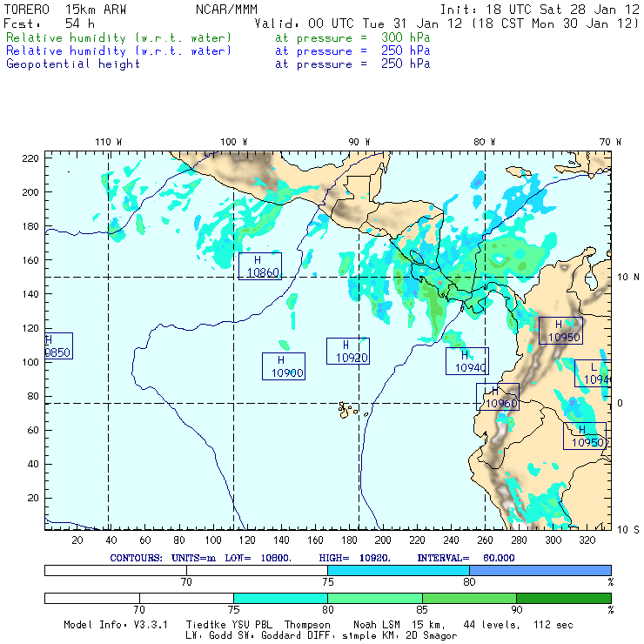Click the "H 10920" high marker box
This screenshot has height=644, width=644.
tap(348, 352)
